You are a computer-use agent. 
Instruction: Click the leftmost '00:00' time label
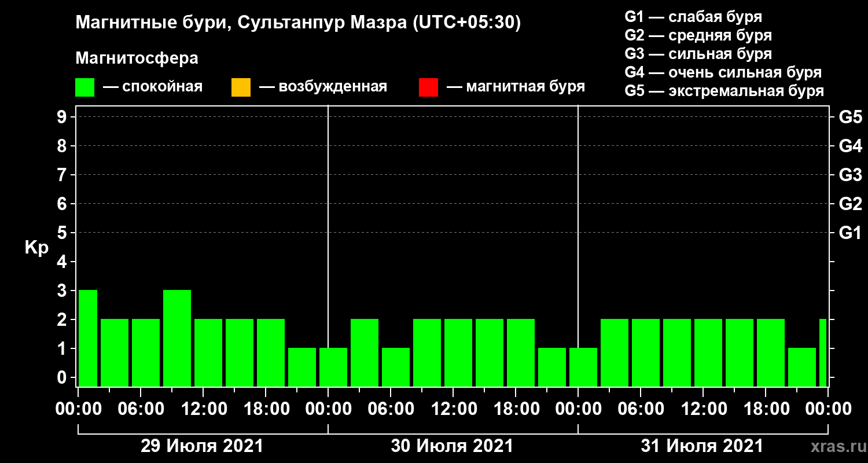coord(79,409)
